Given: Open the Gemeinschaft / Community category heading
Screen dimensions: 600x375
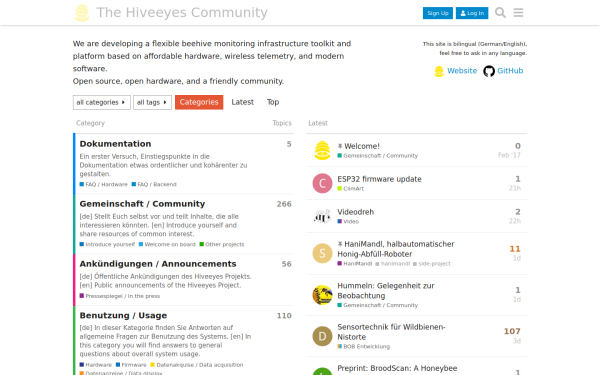Looking at the screenshot, I should 142,204.
